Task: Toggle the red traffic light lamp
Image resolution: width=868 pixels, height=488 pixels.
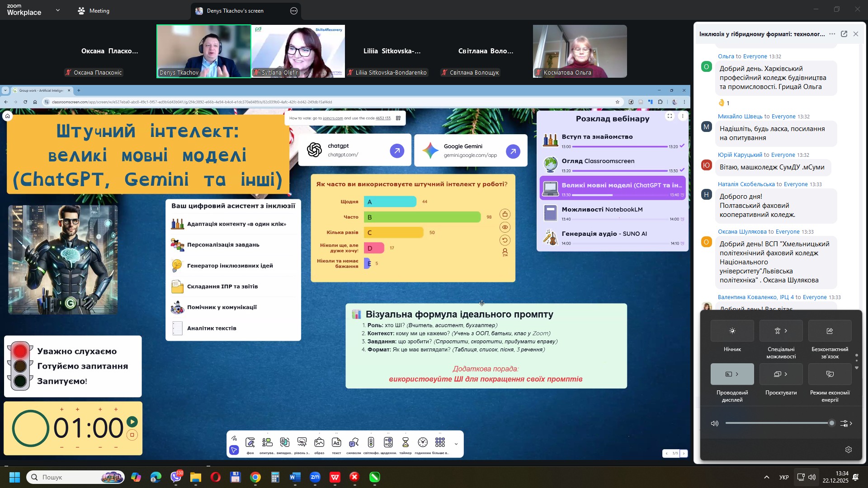Action: click(20, 352)
